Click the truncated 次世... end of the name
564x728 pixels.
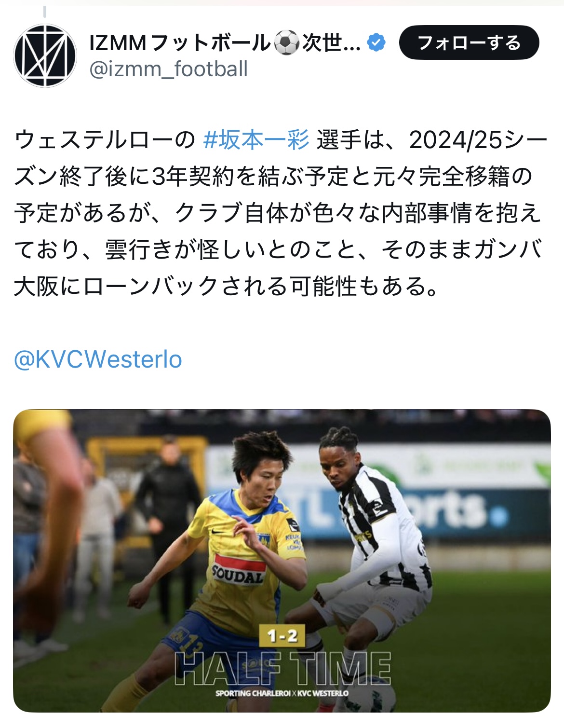[331, 43]
